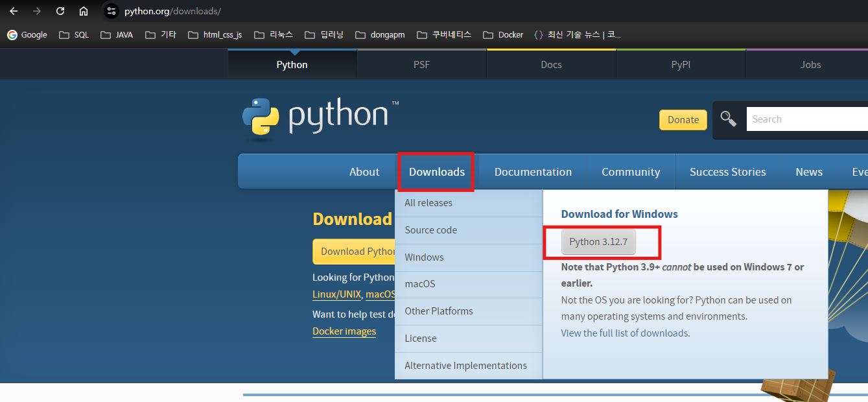
Task: Click the Download for Windows heading
Action: click(620, 214)
